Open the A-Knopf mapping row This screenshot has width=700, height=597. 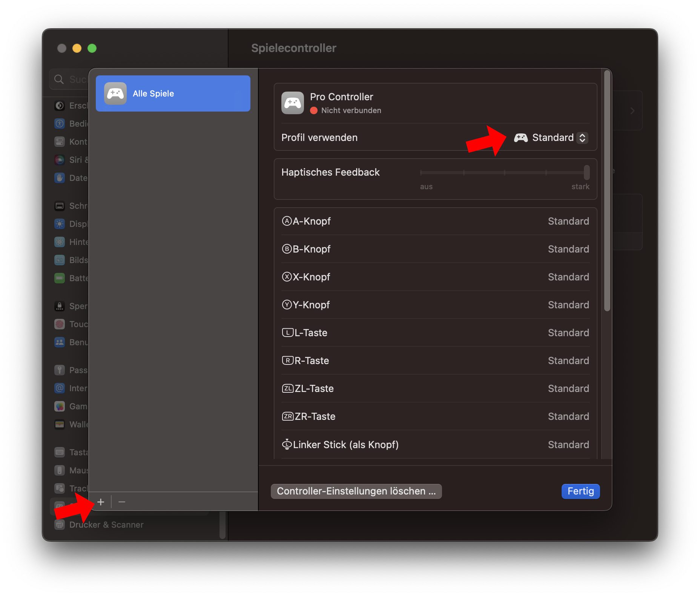click(435, 221)
